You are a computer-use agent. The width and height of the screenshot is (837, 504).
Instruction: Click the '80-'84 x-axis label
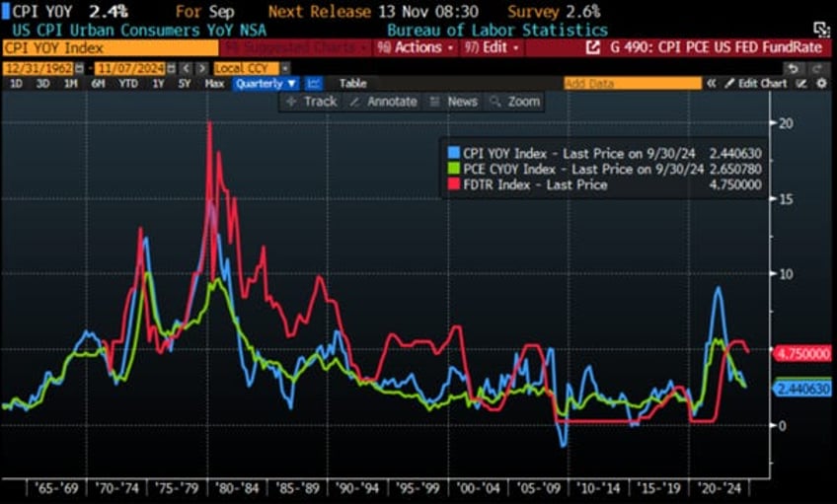coord(237,487)
